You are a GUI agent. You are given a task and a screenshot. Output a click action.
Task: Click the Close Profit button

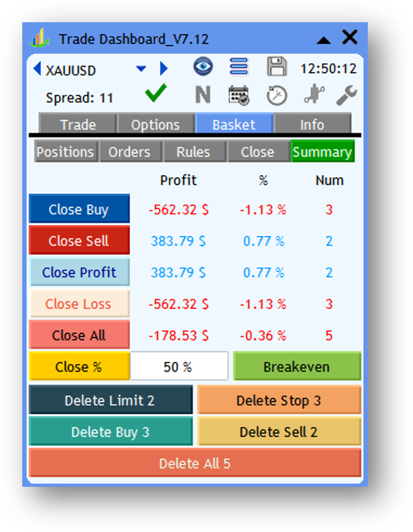point(79,272)
